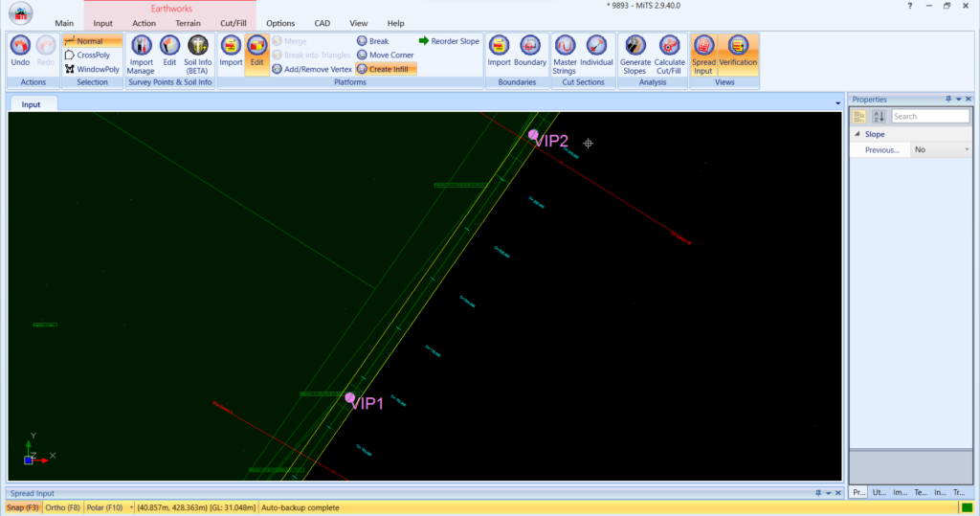
Task: Toggle Polar (F10)
Action: pos(104,508)
